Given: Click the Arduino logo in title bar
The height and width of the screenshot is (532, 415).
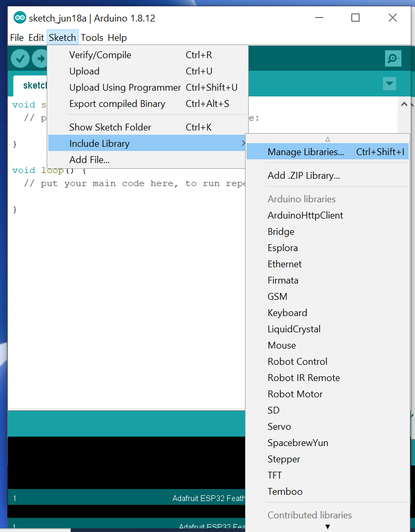Looking at the screenshot, I should pos(20,18).
